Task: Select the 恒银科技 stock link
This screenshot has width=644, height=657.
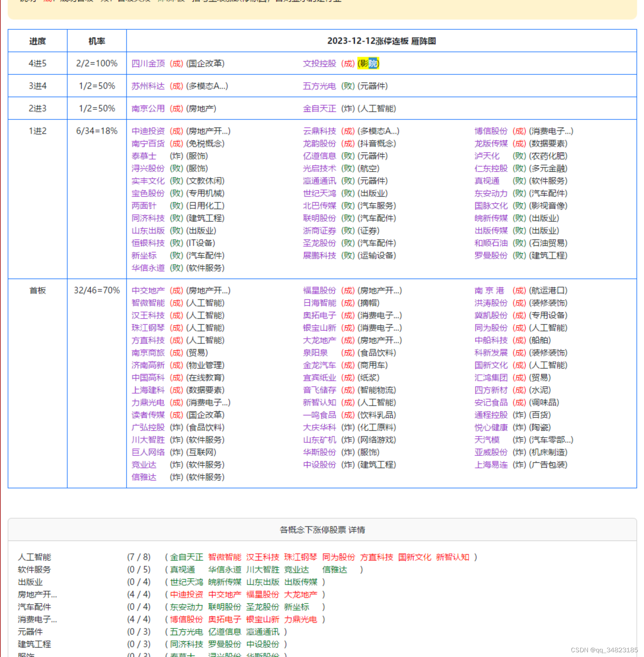Action: (148, 243)
